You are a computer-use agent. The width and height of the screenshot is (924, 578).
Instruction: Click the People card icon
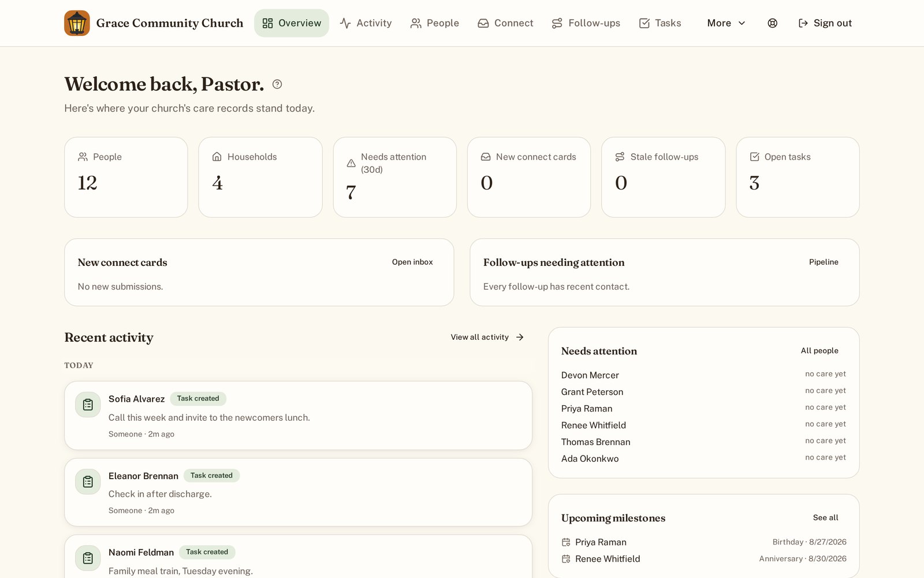point(83,157)
